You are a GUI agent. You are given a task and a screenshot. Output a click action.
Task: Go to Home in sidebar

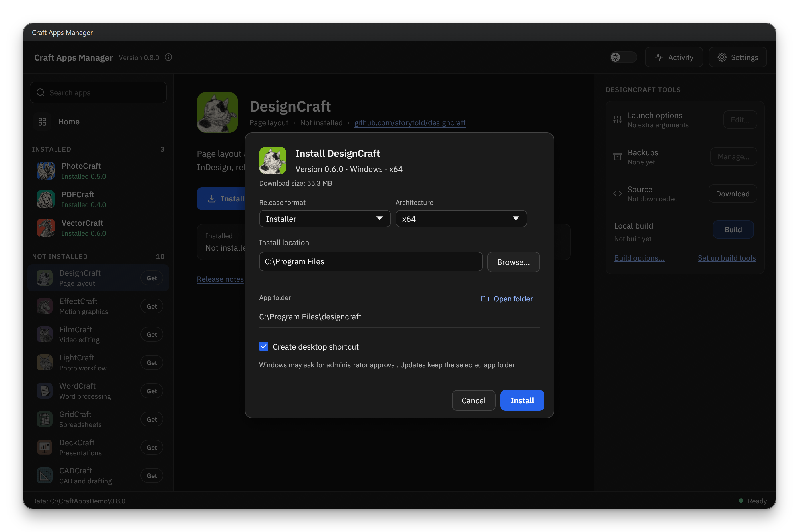[x=98, y=122]
